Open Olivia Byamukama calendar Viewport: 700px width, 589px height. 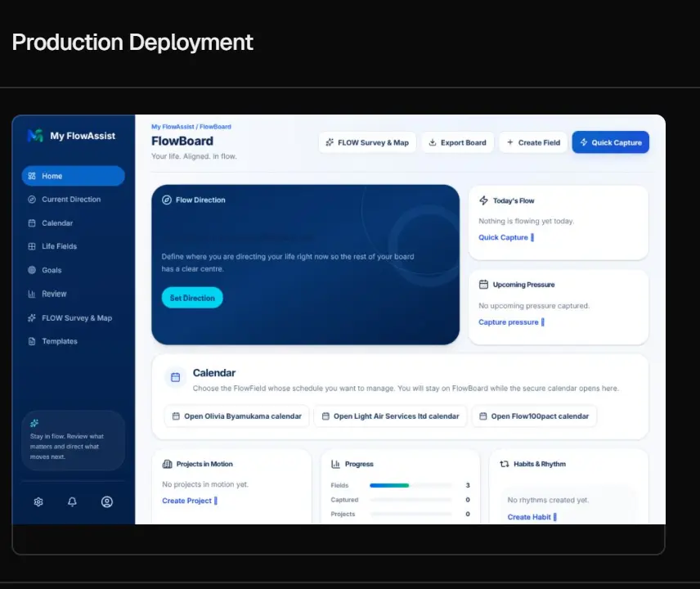point(236,416)
